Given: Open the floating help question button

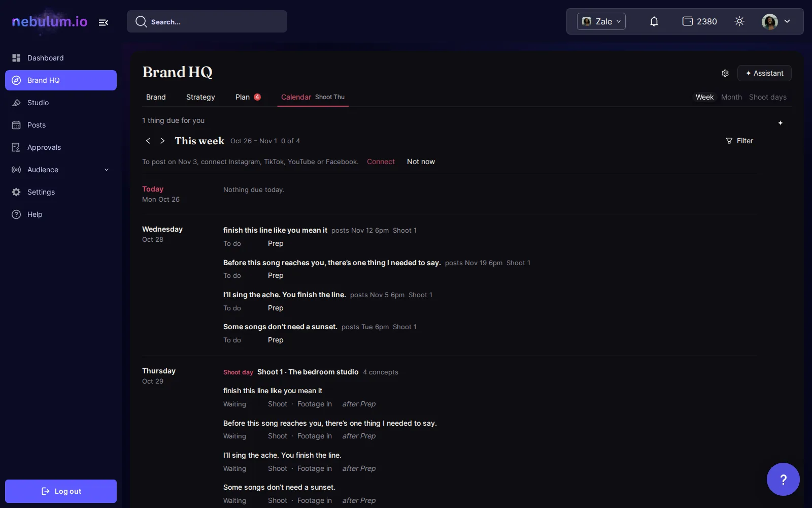Looking at the screenshot, I should click(783, 479).
